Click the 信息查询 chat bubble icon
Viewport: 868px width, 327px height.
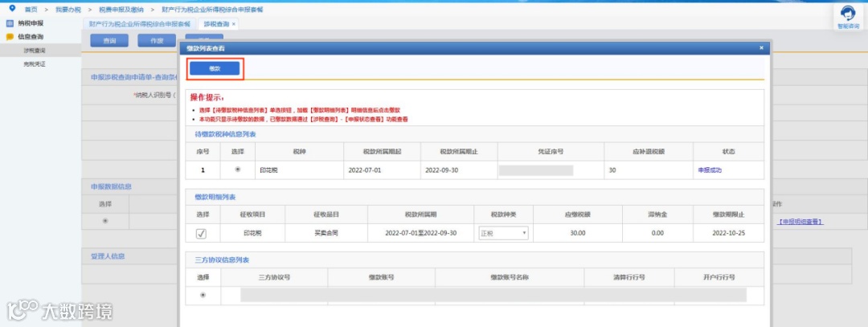pos(10,37)
